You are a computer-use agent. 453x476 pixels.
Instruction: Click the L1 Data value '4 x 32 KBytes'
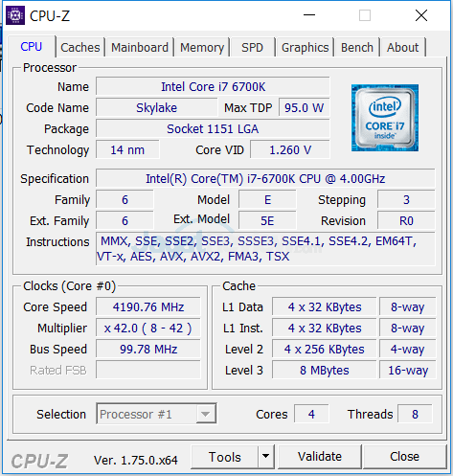tap(325, 306)
